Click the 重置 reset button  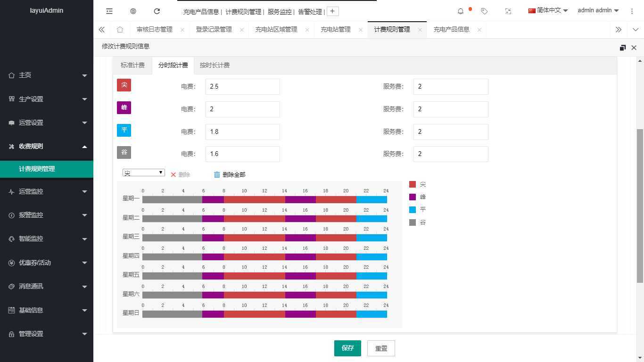pos(381,348)
